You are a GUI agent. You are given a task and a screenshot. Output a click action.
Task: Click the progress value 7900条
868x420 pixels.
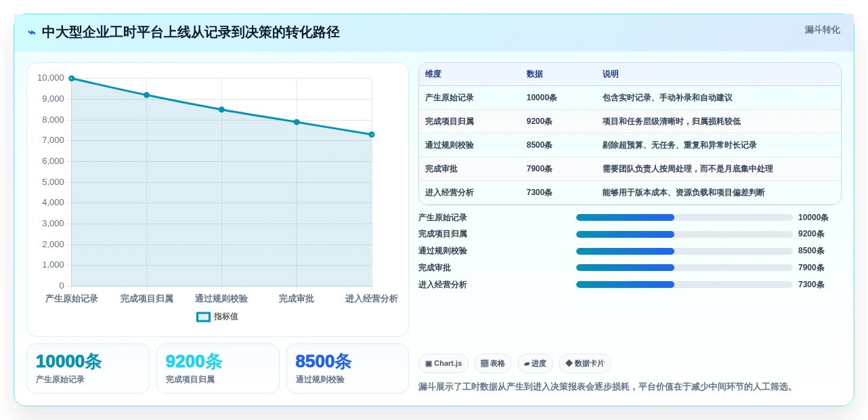pyautogui.click(x=811, y=268)
